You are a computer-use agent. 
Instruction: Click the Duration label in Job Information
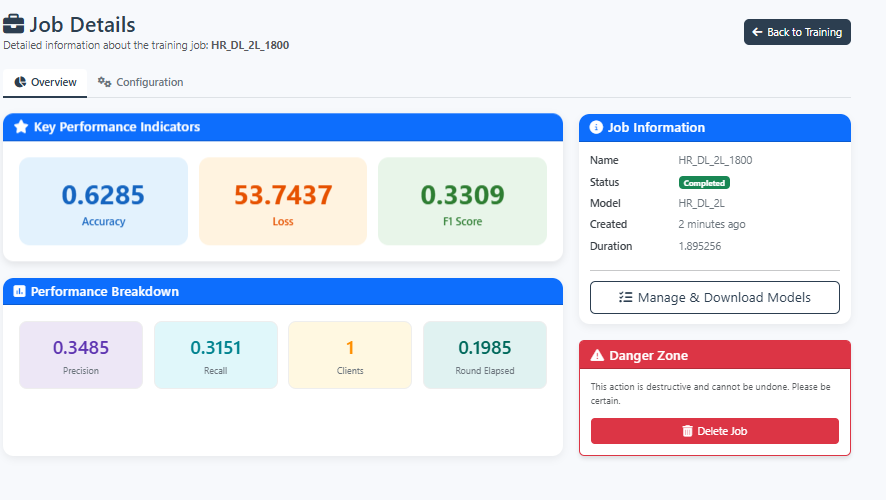point(611,246)
